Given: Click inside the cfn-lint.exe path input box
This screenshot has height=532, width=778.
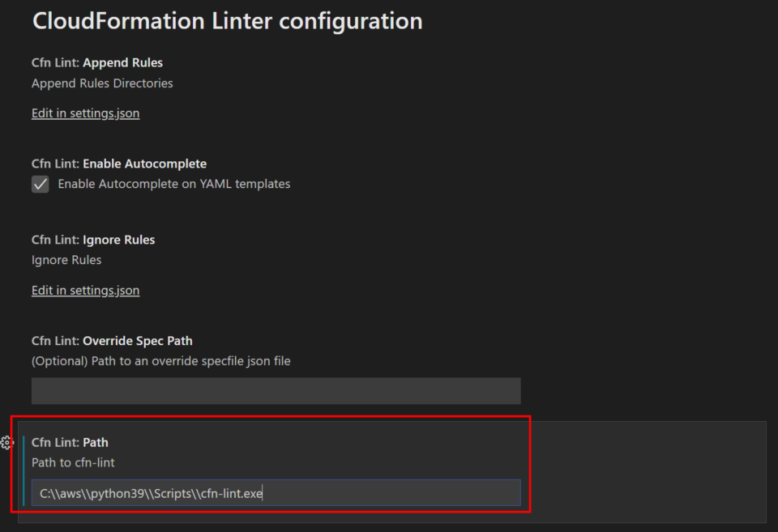Looking at the screenshot, I should [x=276, y=492].
